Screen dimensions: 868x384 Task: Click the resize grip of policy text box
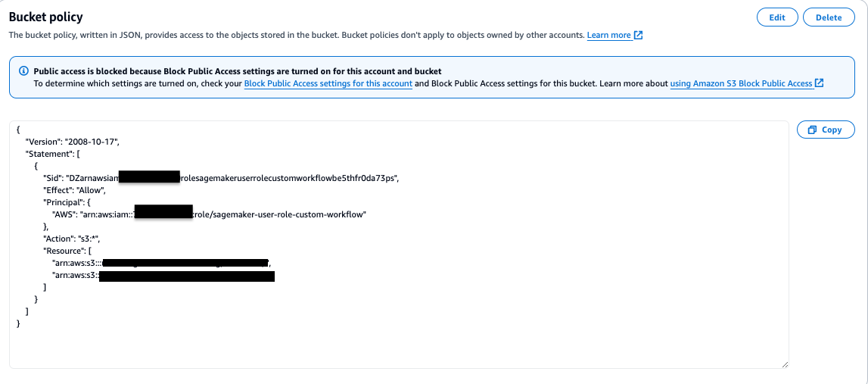(x=785, y=364)
